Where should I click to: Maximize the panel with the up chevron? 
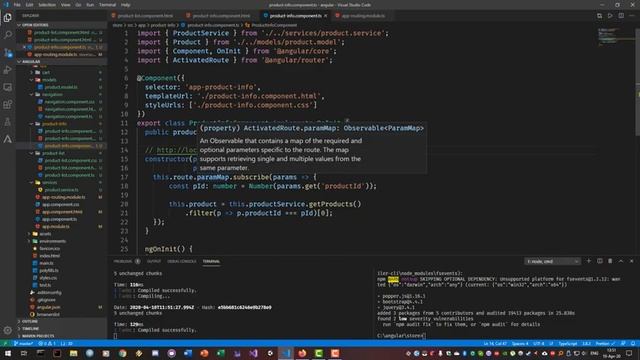621,261
